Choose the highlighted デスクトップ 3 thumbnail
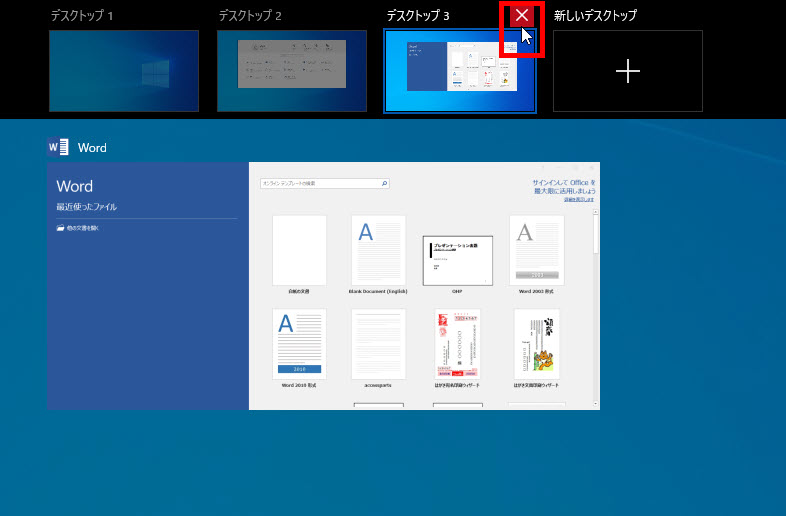The width and height of the screenshot is (786, 516). point(459,71)
